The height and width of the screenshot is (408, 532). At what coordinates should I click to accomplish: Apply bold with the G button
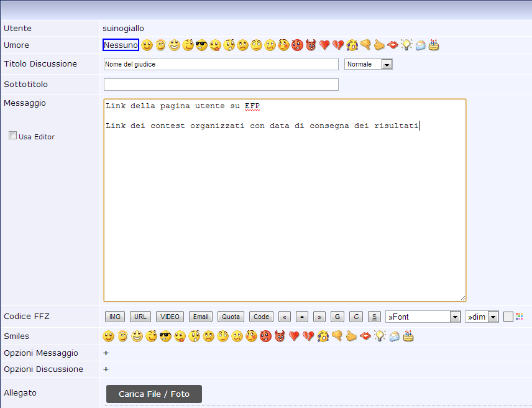pyautogui.click(x=337, y=317)
